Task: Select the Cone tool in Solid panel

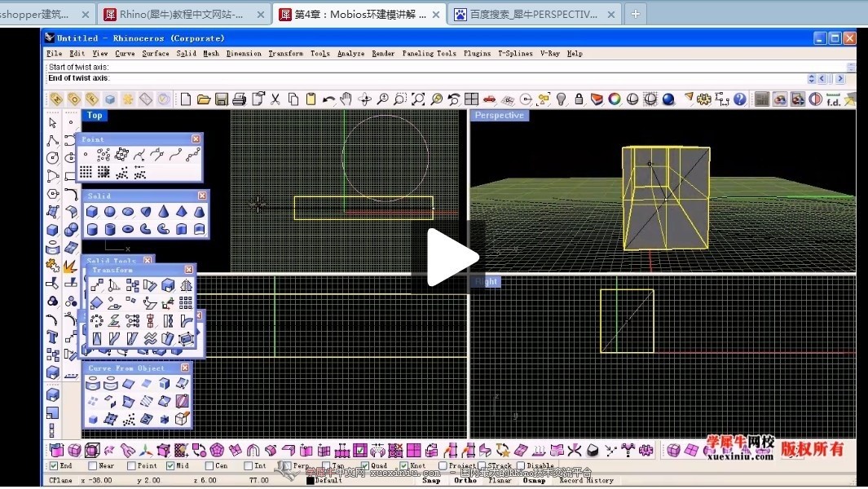Action: pyautogui.click(x=163, y=212)
